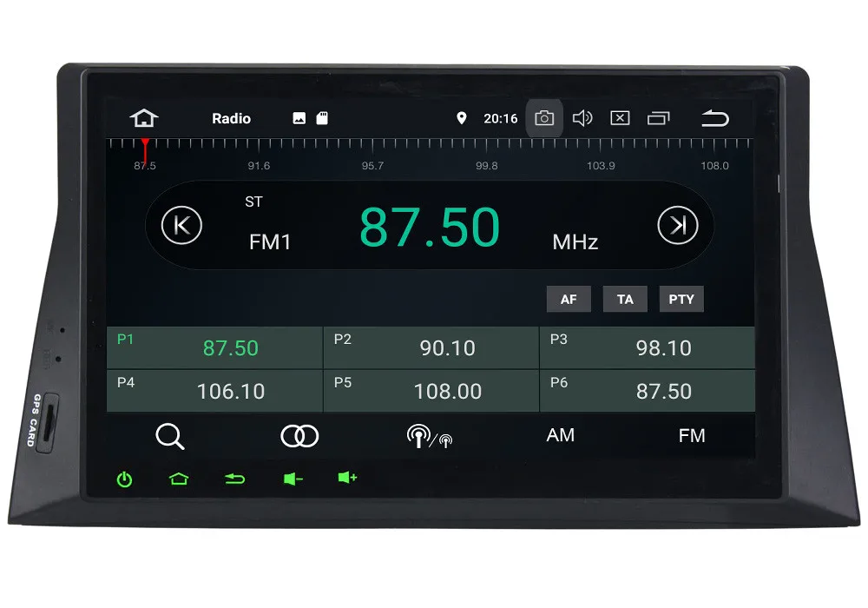
Task: Start station search with magnifier icon
Action: coord(169,436)
